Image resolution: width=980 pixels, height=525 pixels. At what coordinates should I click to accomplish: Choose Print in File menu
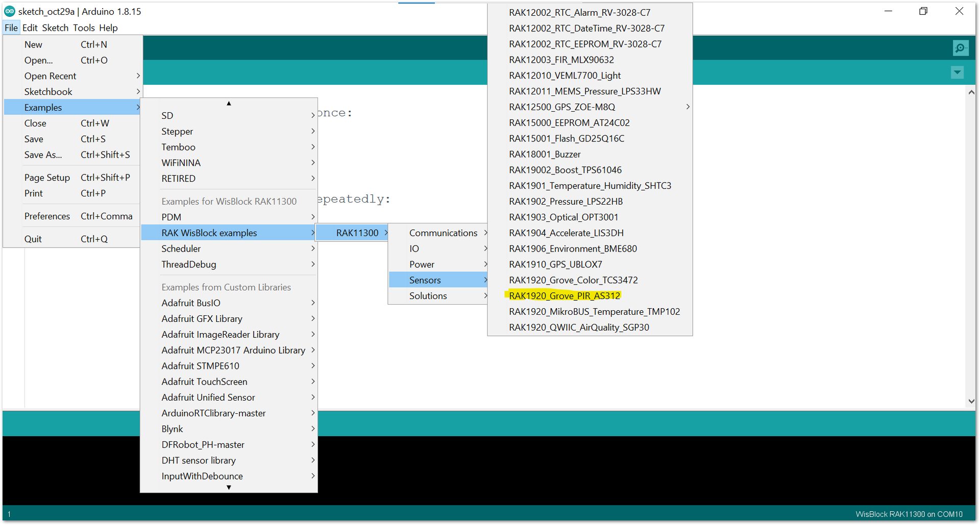pos(72,193)
